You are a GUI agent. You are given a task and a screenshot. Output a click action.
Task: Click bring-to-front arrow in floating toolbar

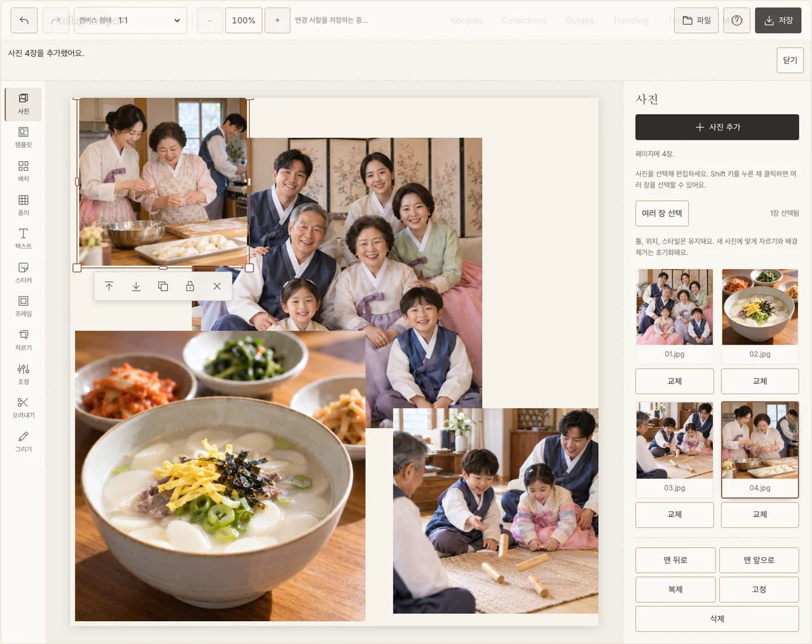[109, 286]
